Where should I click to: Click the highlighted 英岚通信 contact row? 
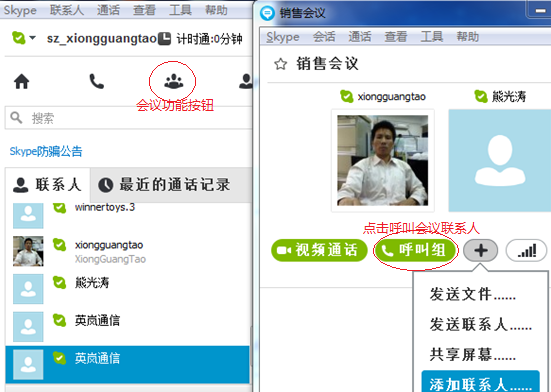tap(128, 364)
